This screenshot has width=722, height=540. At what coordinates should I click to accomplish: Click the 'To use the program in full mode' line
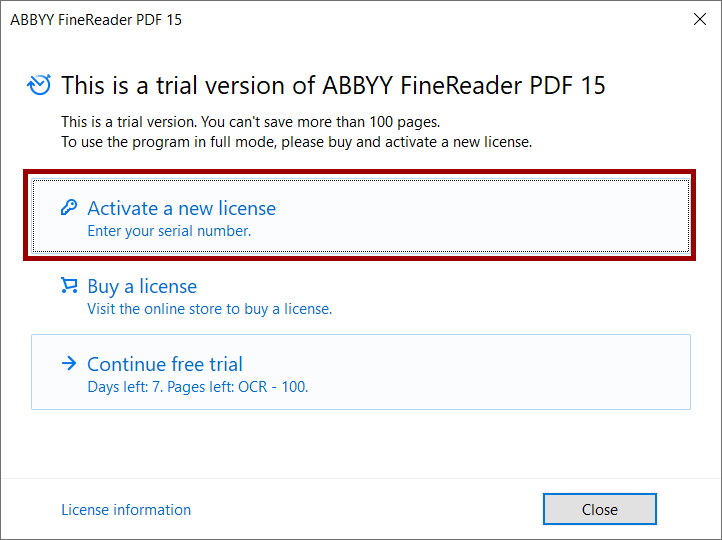pos(297,142)
